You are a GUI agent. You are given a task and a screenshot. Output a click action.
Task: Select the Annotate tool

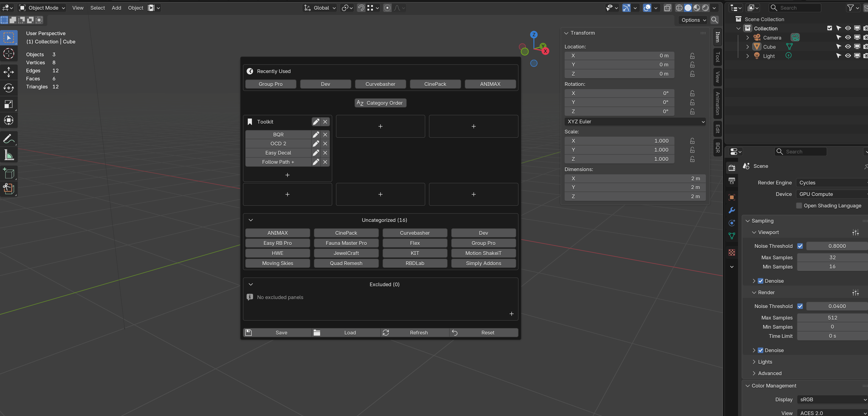pos(9,139)
